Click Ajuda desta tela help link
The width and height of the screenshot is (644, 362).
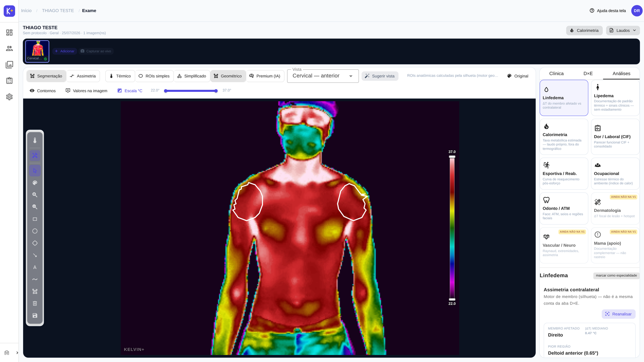608,11
